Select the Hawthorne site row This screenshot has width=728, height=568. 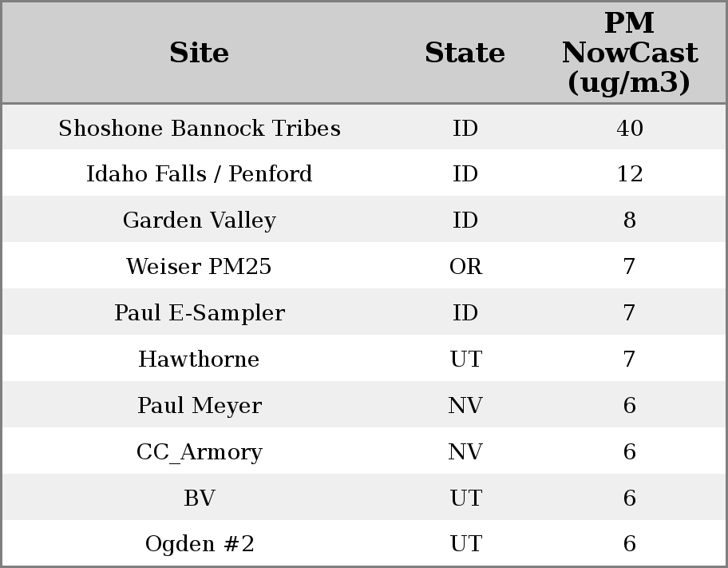(x=200, y=359)
